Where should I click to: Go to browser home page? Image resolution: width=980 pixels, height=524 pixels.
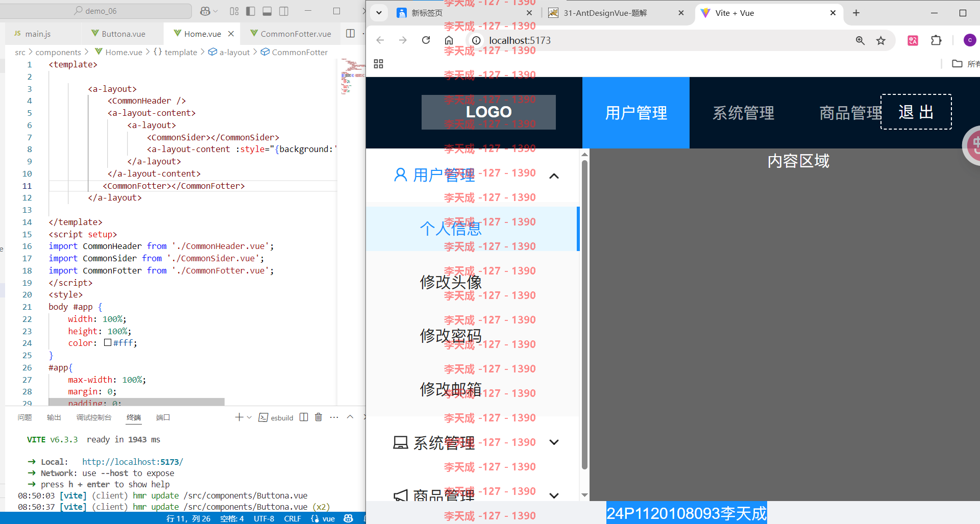pos(449,40)
